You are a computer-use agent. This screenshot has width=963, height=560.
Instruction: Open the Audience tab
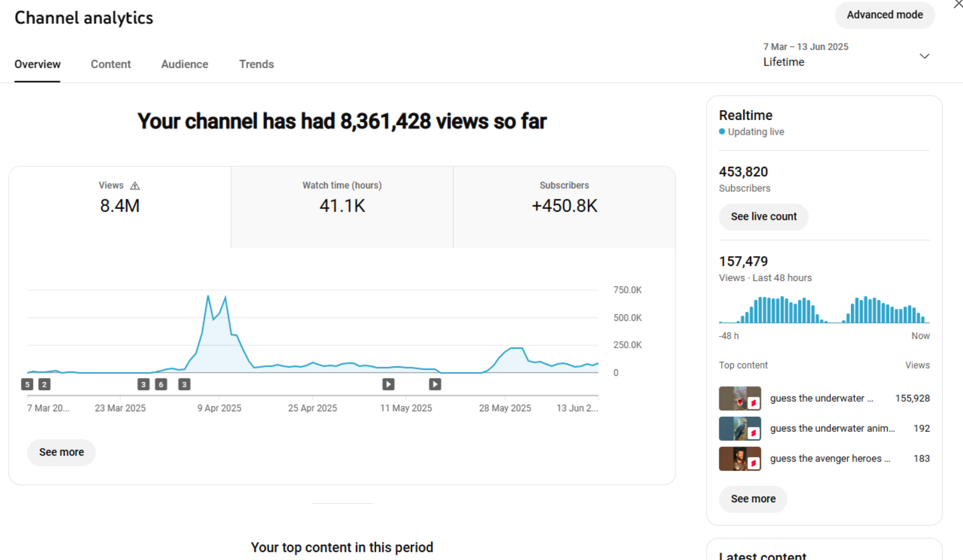coord(185,64)
